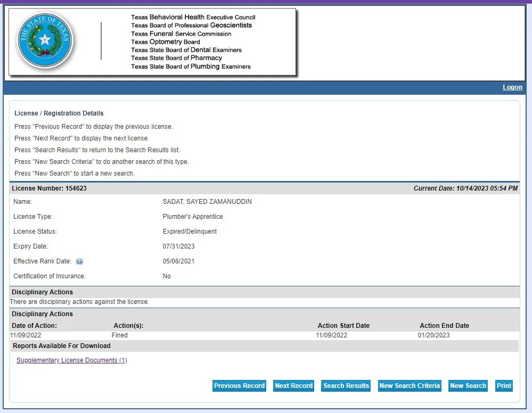The image size is (532, 413).
Task: Open the Supplementary License Documents link
Action: pyautogui.click(x=72, y=360)
